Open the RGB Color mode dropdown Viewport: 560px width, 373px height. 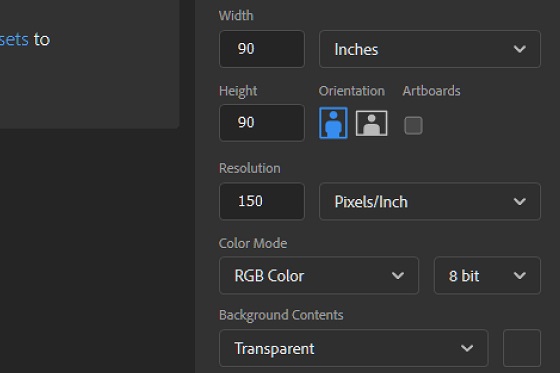coord(319,275)
